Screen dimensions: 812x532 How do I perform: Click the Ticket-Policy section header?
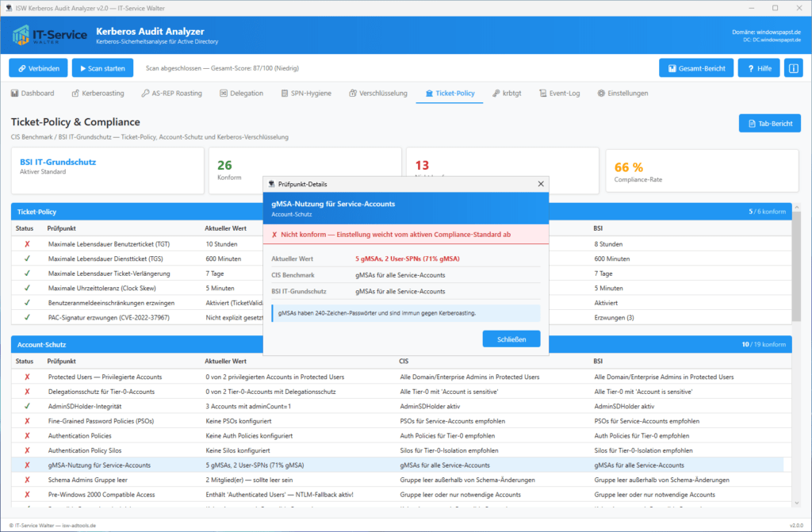pyautogui.click(x=401, y=212)
